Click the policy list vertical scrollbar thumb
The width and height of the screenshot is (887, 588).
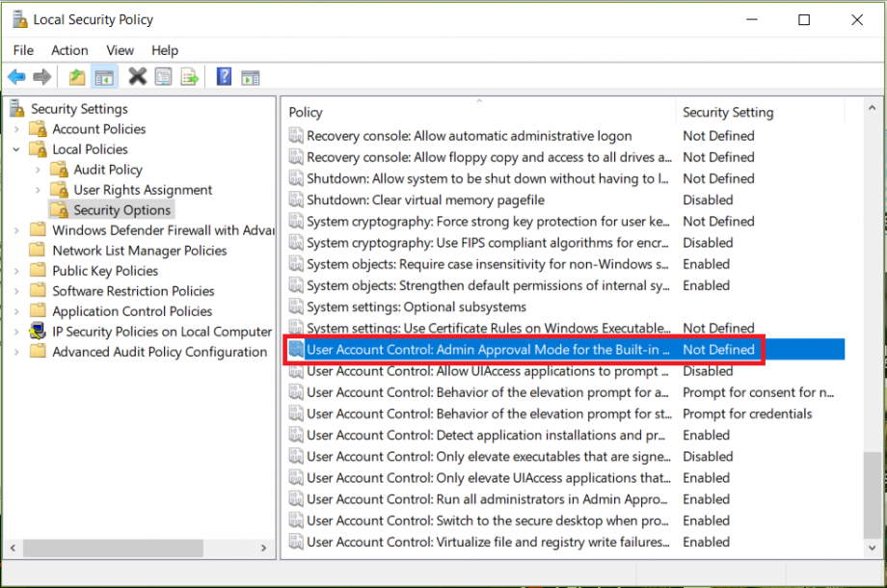[873, 492]
